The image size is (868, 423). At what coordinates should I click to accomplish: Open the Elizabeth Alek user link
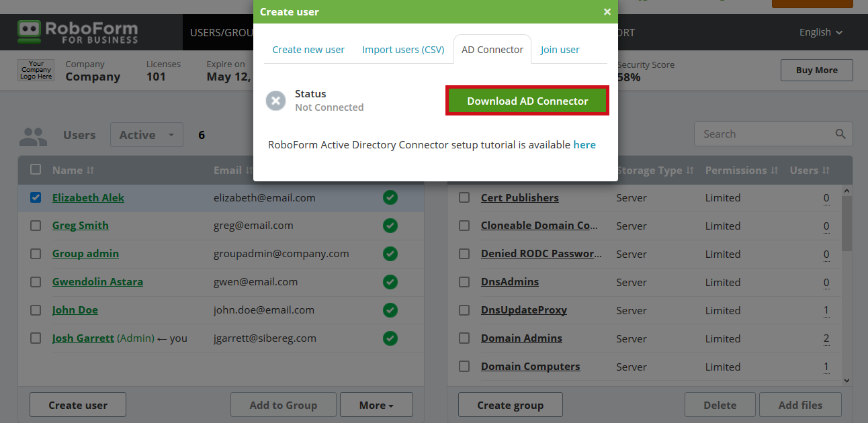pos(88,197)
